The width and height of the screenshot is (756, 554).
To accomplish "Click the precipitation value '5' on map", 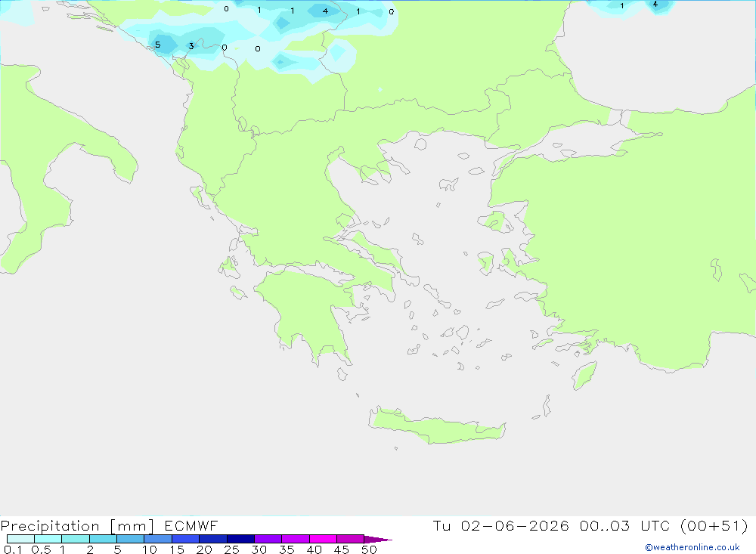I will 158,45.
